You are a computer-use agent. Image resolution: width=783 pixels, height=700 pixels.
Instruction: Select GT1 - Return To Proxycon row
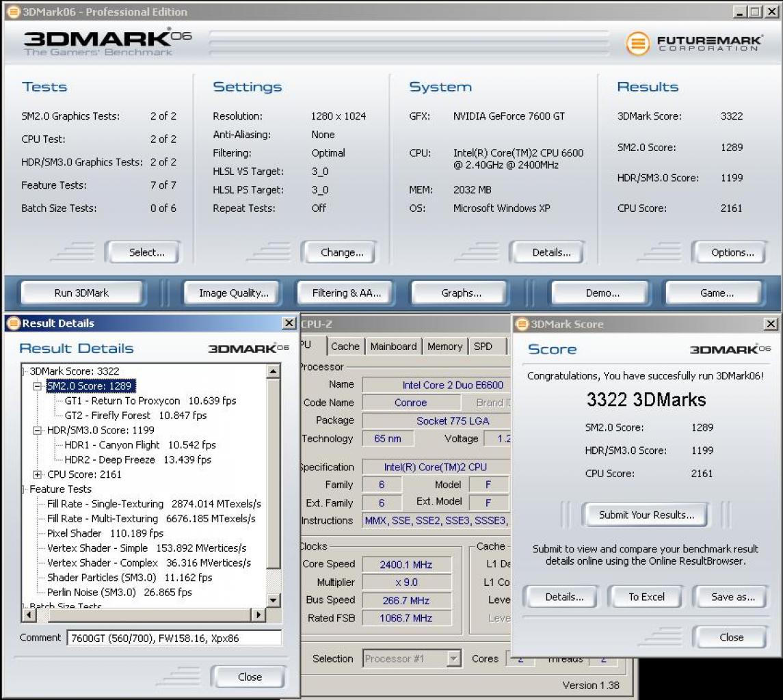point(150,401)
